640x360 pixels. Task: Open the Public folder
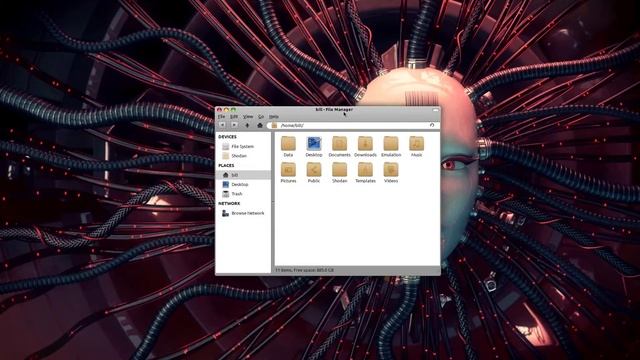pyautogui.click(x=314, y=172)
